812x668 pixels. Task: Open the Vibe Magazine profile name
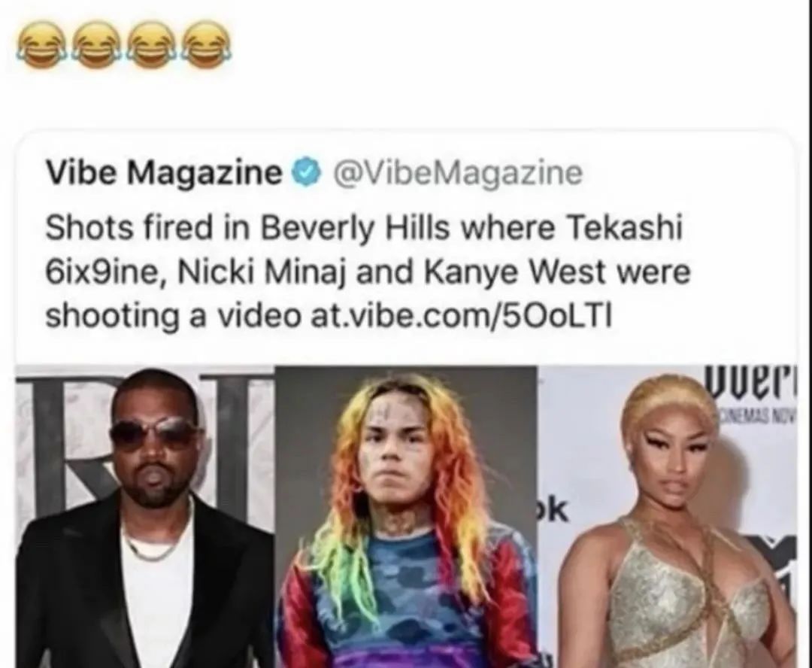point(162,174)
